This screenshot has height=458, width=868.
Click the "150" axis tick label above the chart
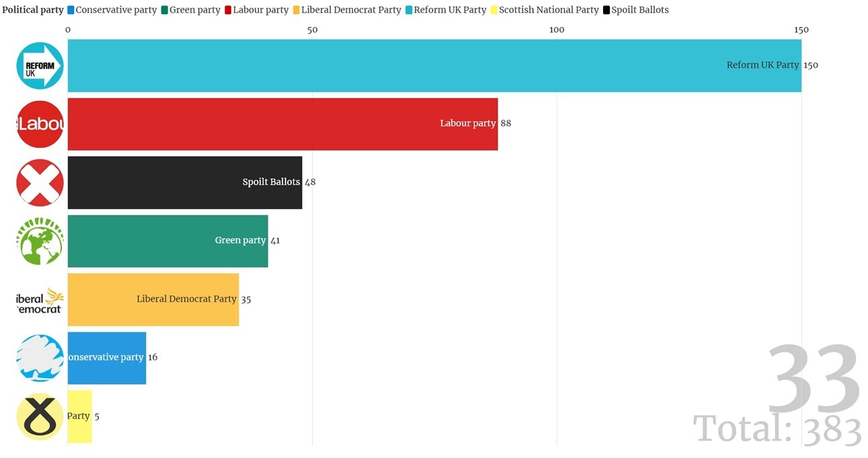click(801, 30)
